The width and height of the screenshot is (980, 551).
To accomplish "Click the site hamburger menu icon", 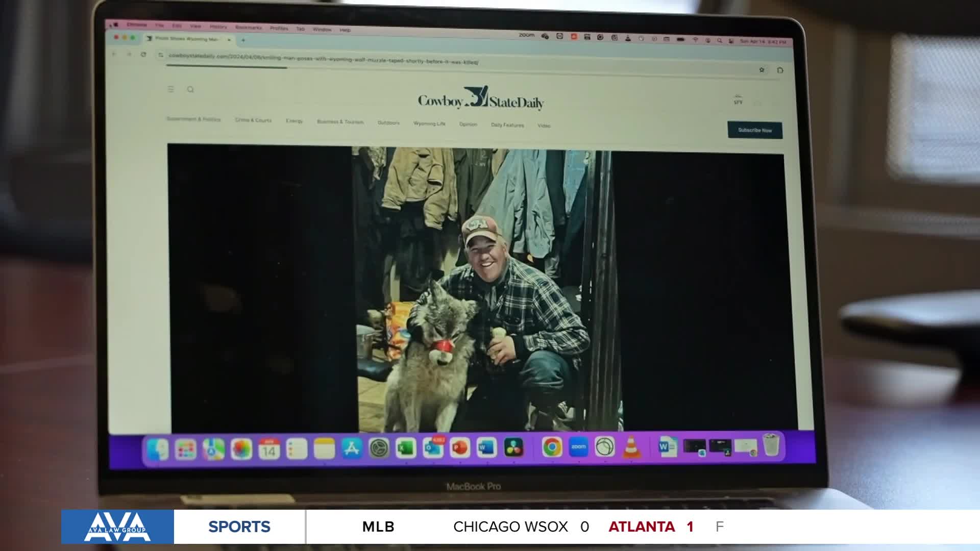I will [x=171, y=89].
